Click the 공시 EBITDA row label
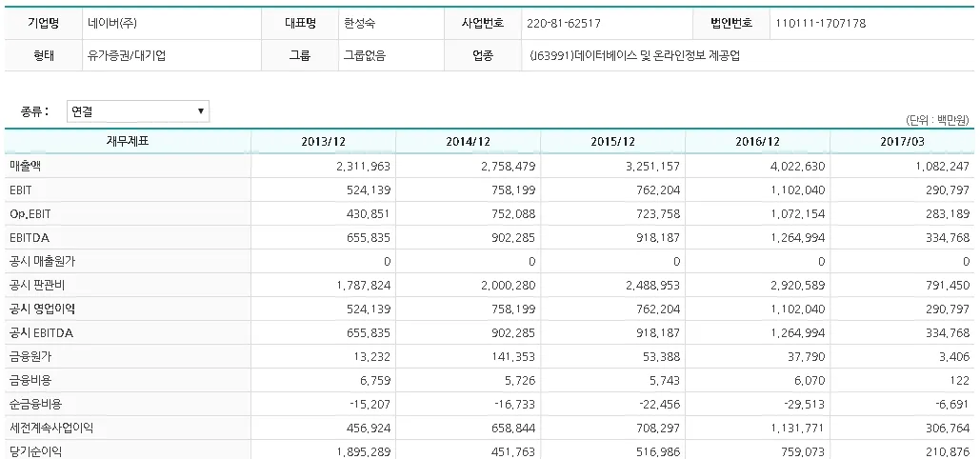The image size is (980, 459). 41,333
